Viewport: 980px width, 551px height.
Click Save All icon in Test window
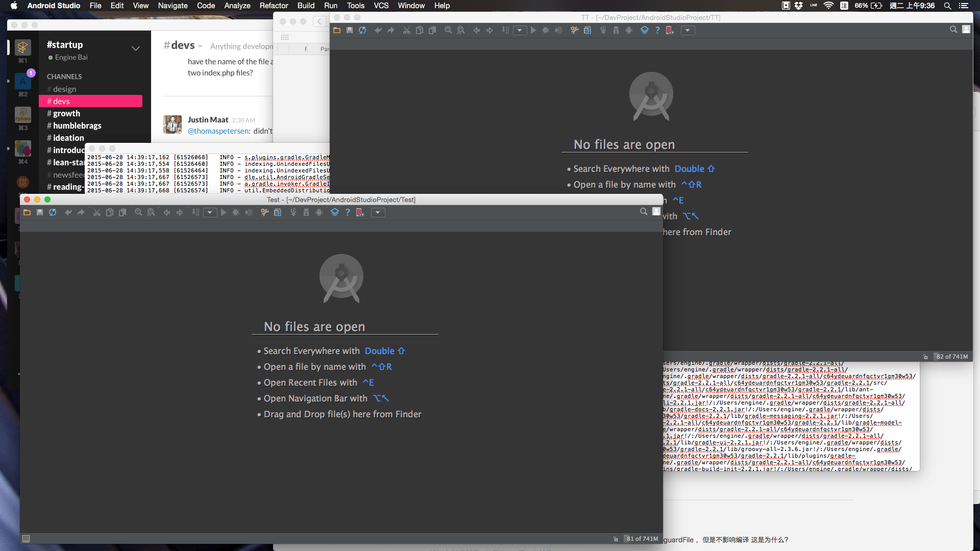pyautogui.click(x=40, y=213)
